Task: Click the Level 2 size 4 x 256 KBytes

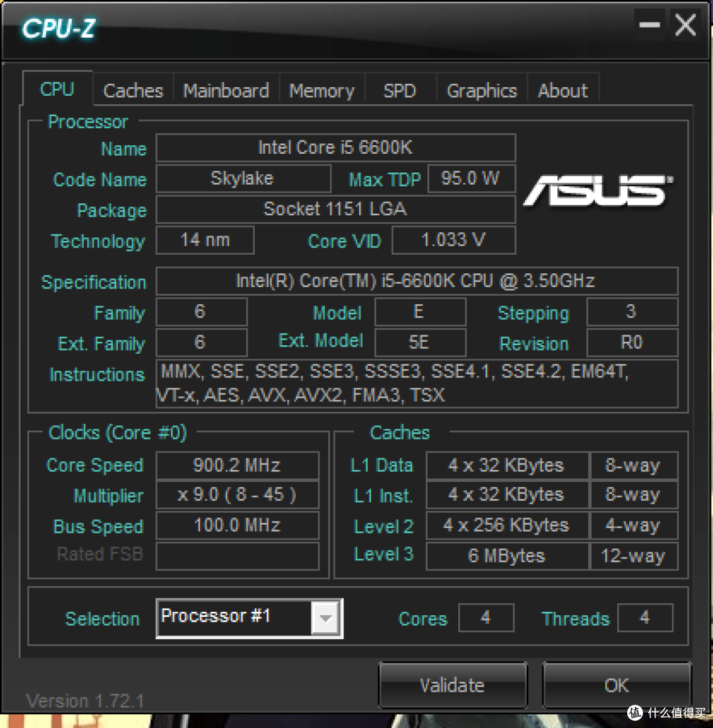Action: (x=507, y=525)
